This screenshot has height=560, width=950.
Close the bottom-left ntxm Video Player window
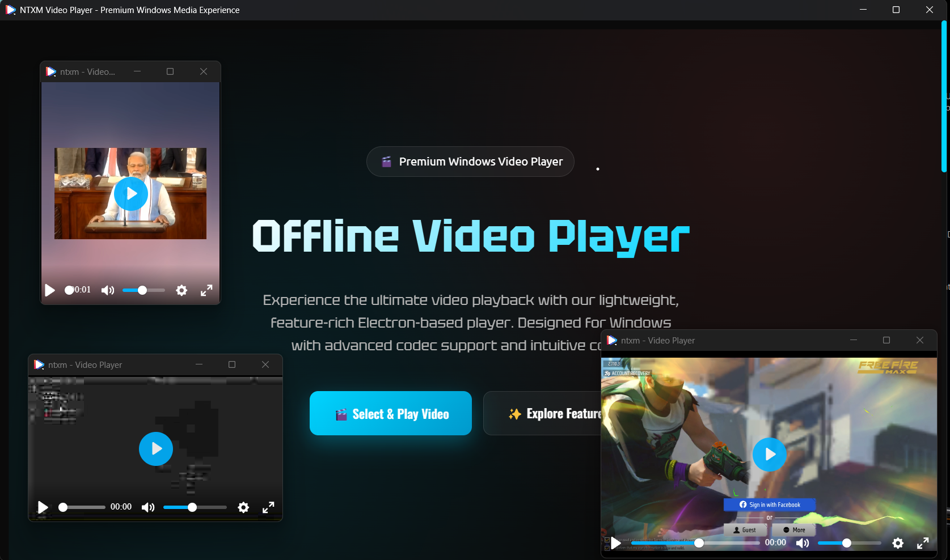click(265, 364)
